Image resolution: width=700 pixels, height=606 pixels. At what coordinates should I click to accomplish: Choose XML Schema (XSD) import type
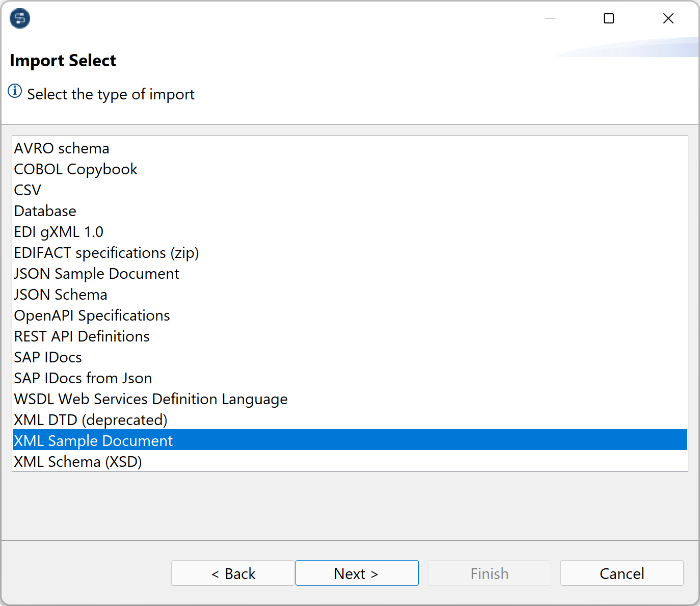(77, 461)
